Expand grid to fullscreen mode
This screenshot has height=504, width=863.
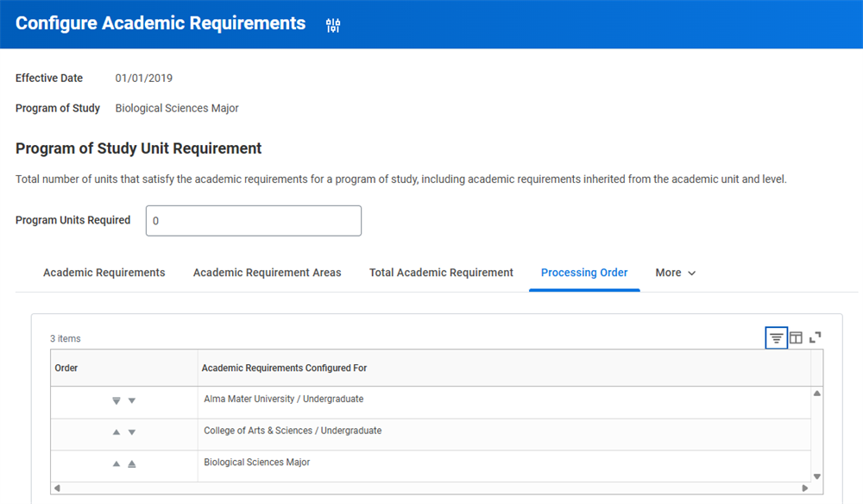816,337
